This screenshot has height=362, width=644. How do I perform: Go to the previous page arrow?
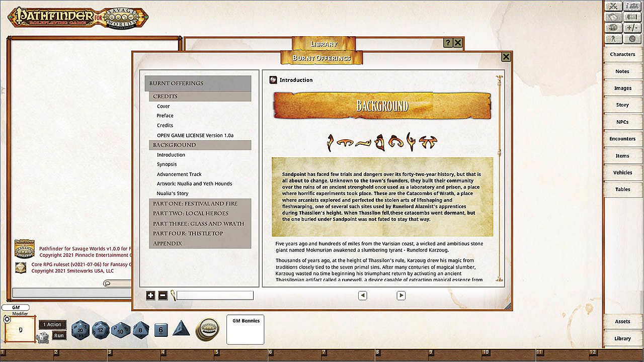pyautogui.click(x=363, y=296)
